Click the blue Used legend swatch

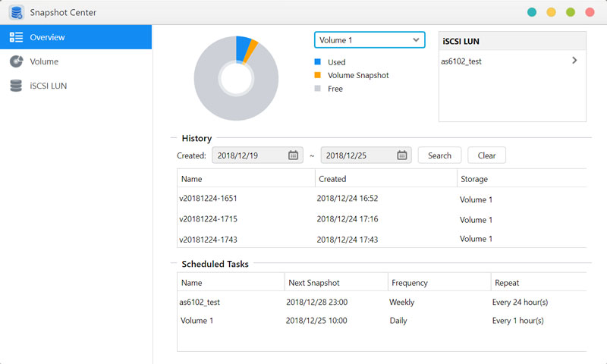(318, 62)
